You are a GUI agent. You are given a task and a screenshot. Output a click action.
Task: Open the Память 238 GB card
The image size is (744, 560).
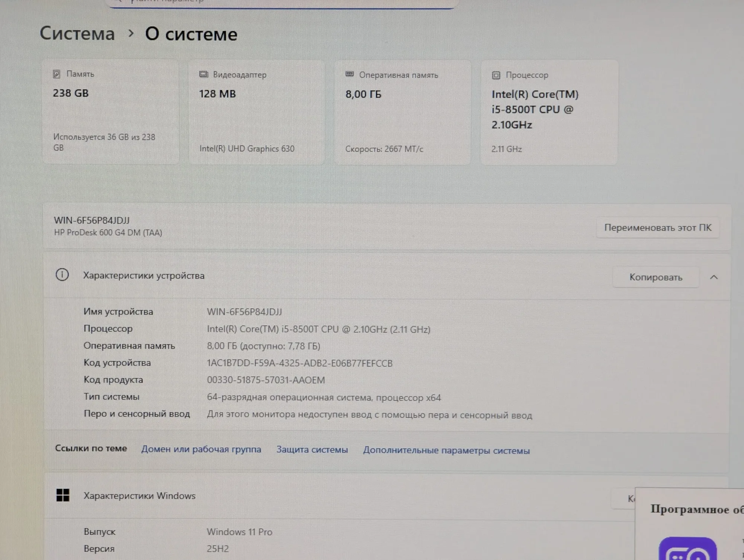(110, 112)
